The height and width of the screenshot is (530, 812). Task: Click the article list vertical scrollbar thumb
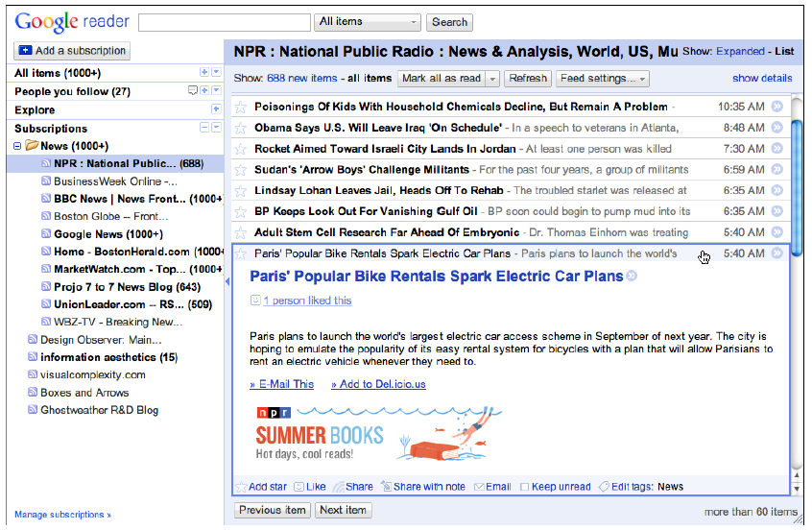click(x=797, y=186)
